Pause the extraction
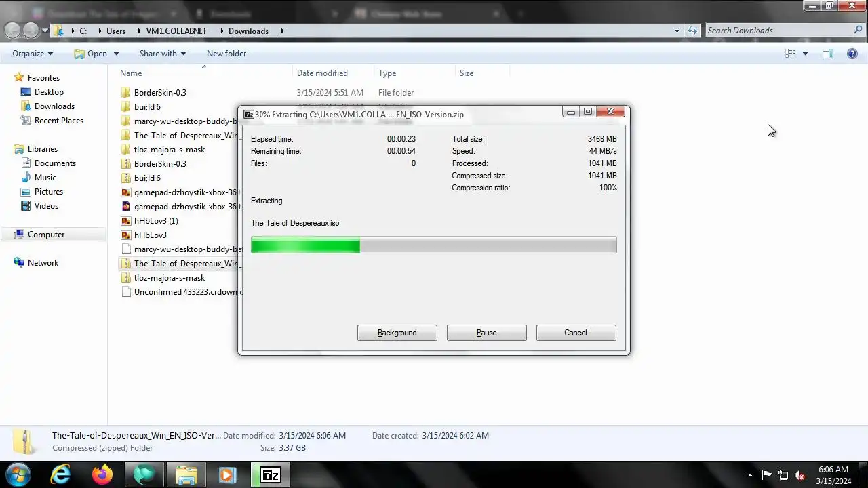 [x=487, y=333]
